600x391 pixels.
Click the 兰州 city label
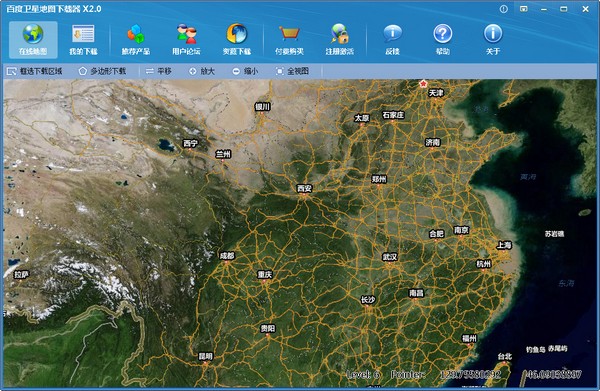[x=223, y=154]
